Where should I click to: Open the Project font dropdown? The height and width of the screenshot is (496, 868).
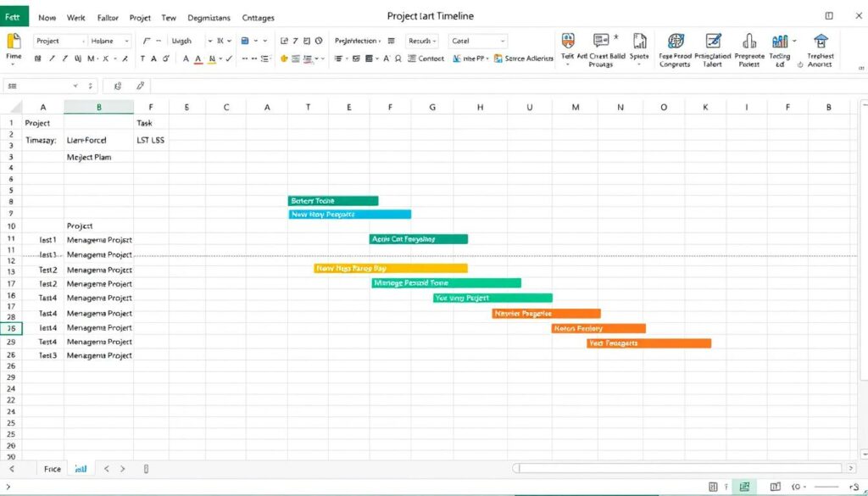60,41
